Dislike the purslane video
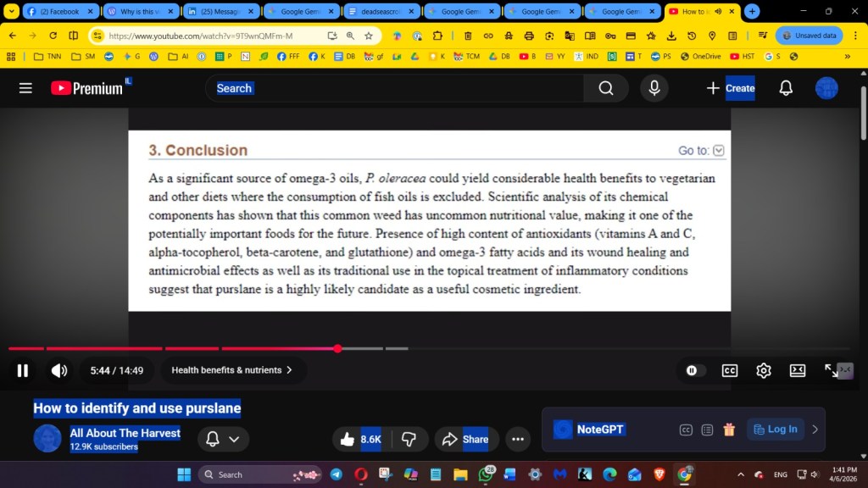Viewport: 868px width, 488px height. 409,439
